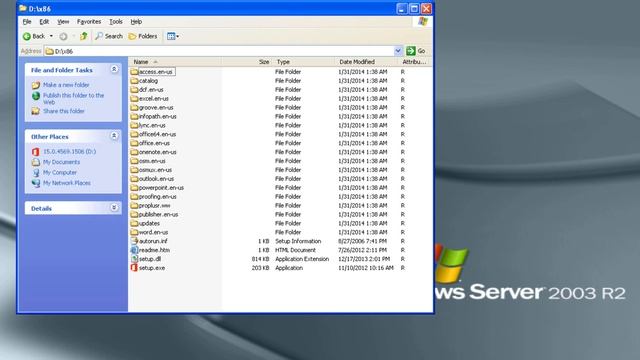This screenshot has width=640, height=360.
Task: Select the access.en-us folder icon
Action: [134, 72]
